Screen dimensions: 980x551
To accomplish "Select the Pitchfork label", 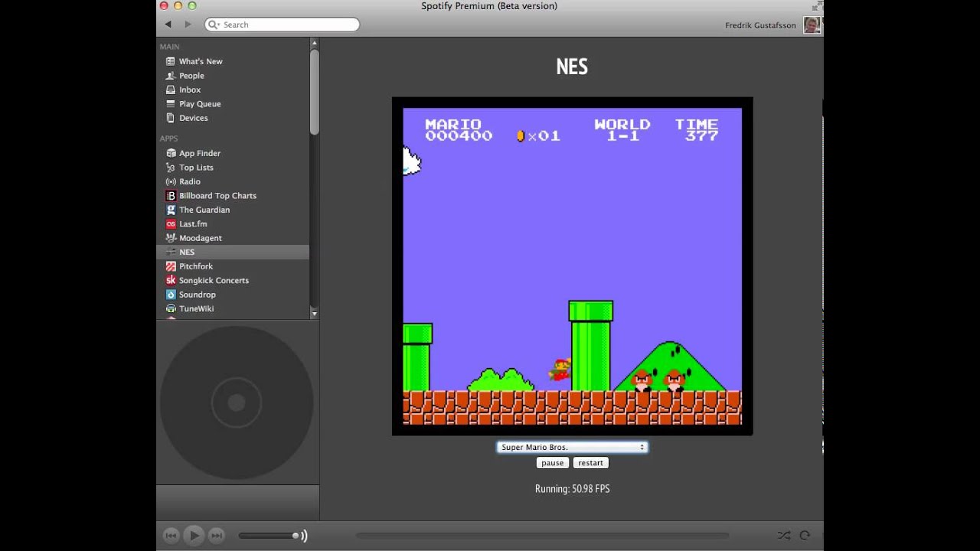I will pos(196,266).
